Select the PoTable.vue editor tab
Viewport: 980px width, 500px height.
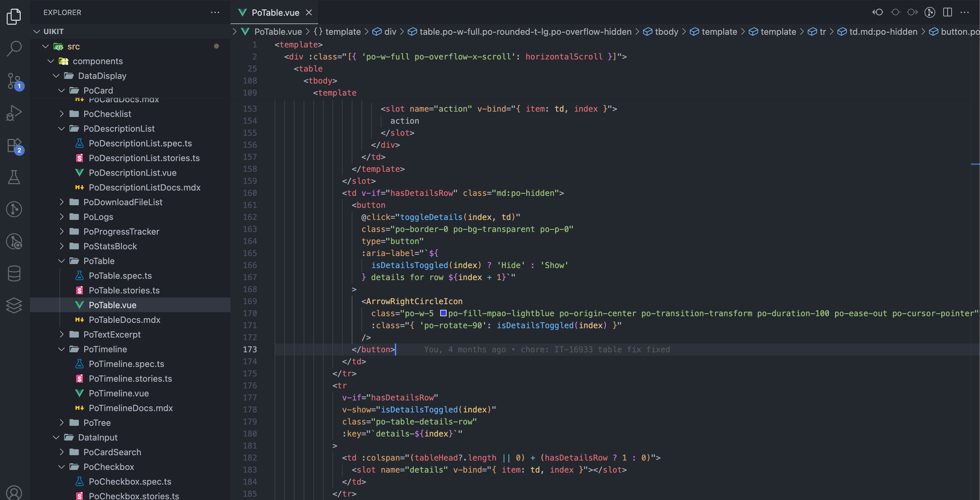click(275, 13)
